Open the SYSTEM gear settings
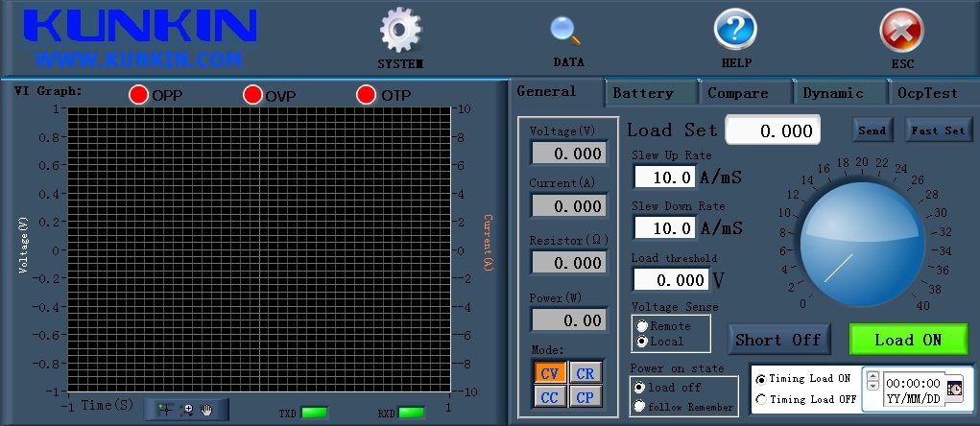This screenshot has width=980, height=426. point(400,31)
